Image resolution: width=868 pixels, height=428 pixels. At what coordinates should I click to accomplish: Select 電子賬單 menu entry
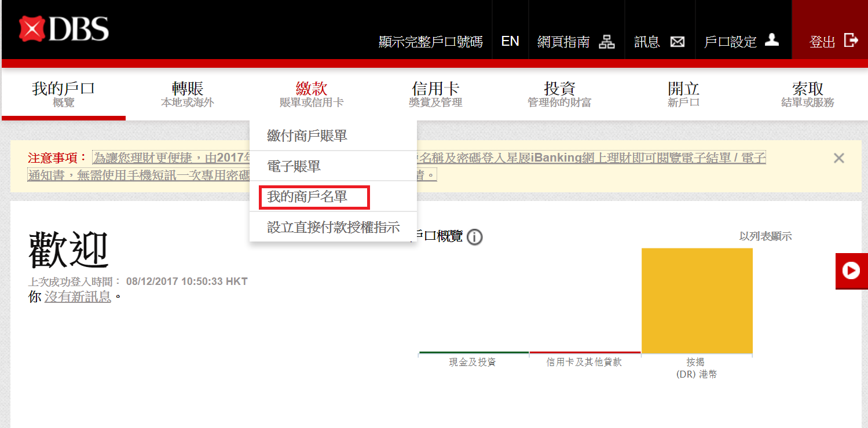click(x=294, y=167)
